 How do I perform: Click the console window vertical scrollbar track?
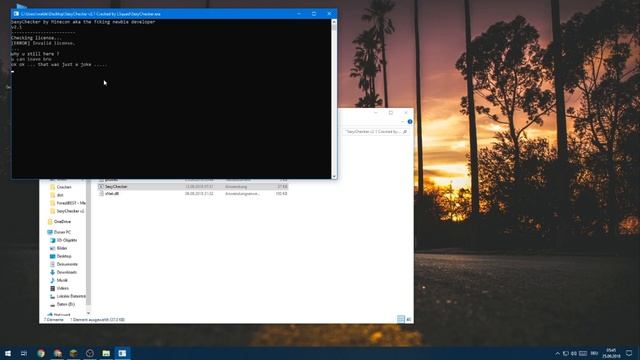click(334, 99)
